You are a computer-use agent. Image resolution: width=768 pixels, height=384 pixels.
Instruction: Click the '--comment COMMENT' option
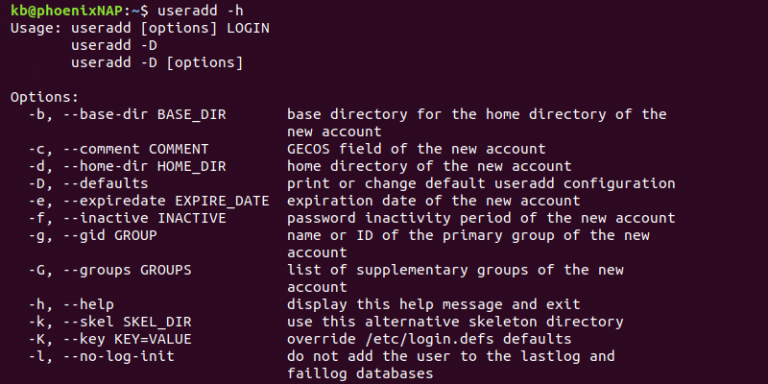point(136,149)
